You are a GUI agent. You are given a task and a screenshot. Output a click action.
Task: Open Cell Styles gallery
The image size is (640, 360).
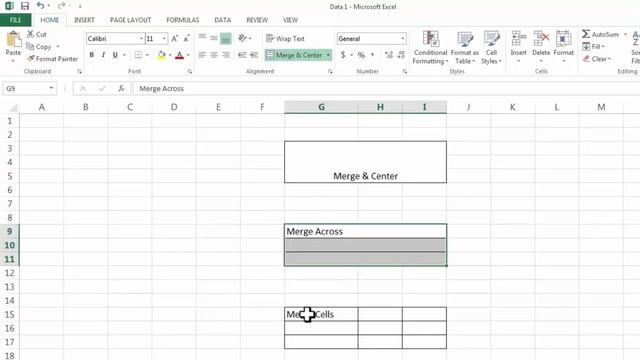(x=491, y=47)
